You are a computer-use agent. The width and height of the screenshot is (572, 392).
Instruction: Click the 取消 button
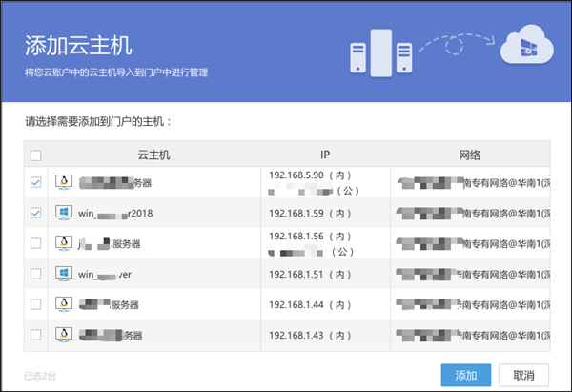click(523, 375)
